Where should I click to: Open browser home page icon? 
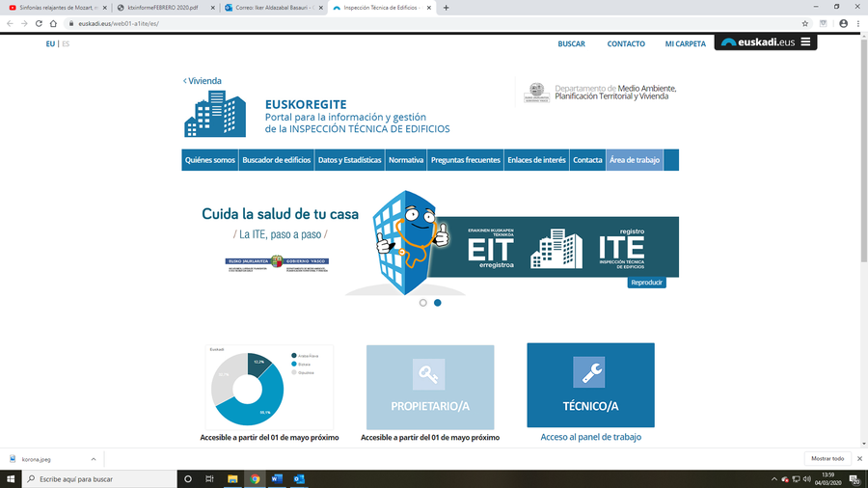point(53,24)
